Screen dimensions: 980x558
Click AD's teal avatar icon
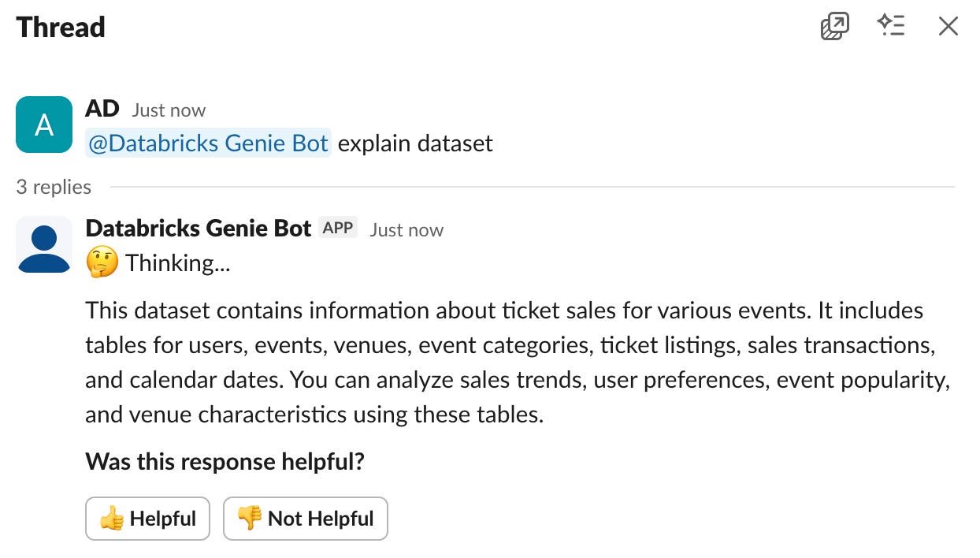pos(44,125)
